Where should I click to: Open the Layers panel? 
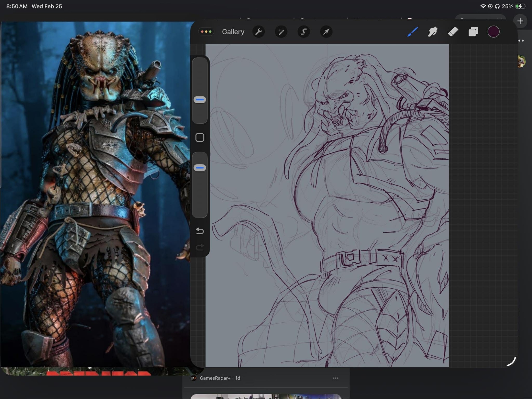pyautogui.click(x=473, y=32)
